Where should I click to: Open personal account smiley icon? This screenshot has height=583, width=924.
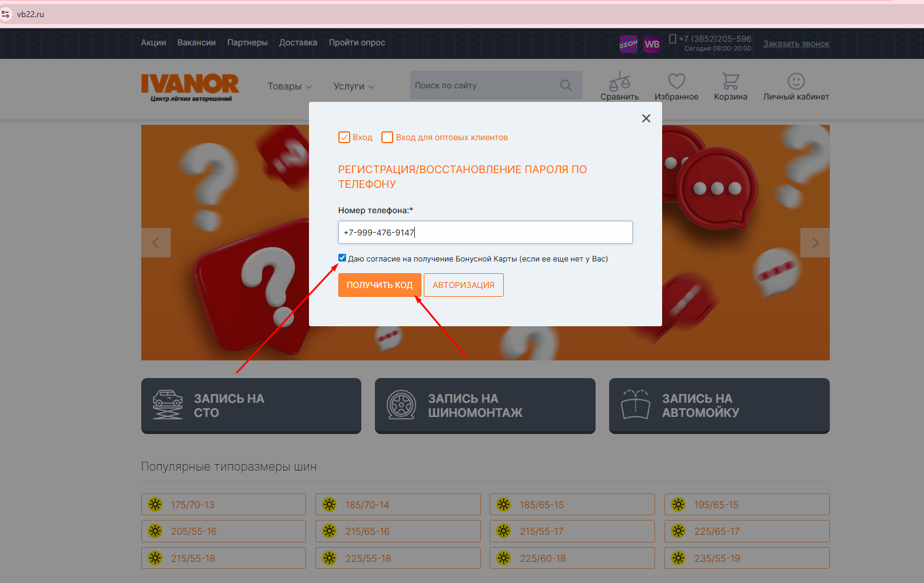click(796, 81)
